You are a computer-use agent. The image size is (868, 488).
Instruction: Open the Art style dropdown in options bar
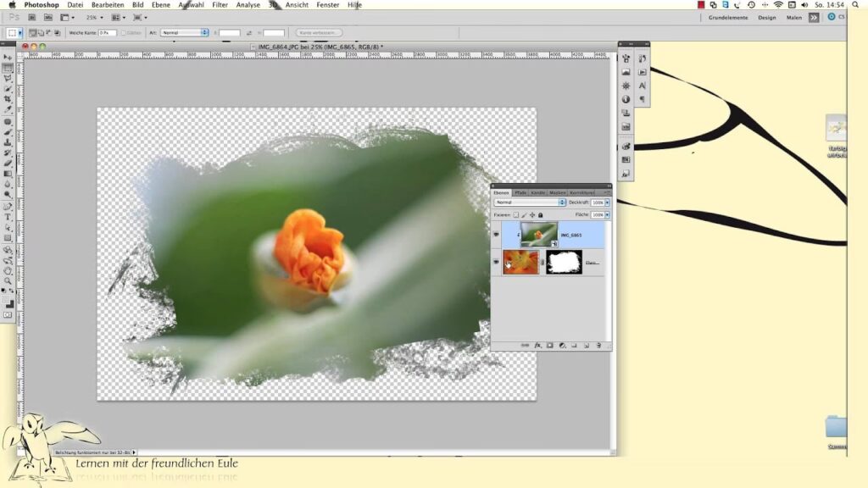(184, 32)
